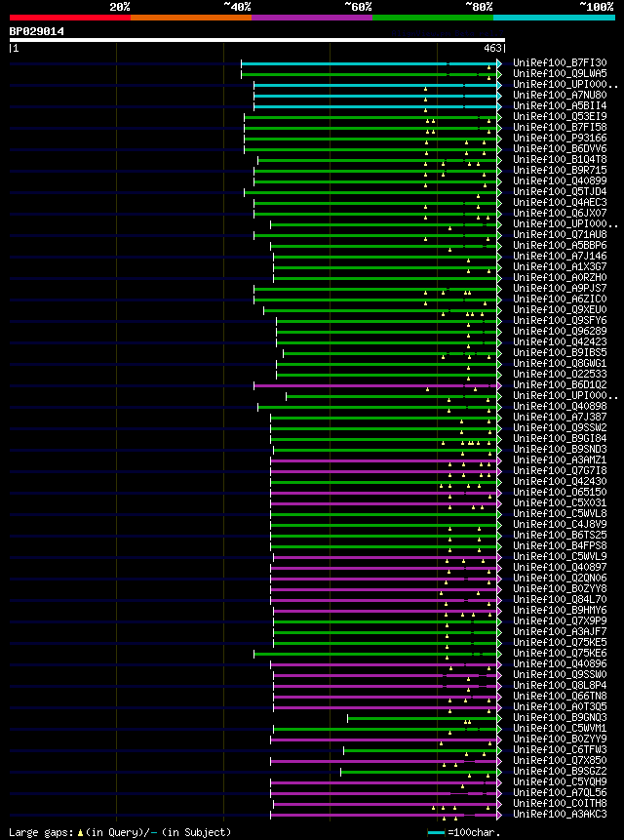Click the white query sequence bar
Screen dimensions: 624x840
coord(257,40)
